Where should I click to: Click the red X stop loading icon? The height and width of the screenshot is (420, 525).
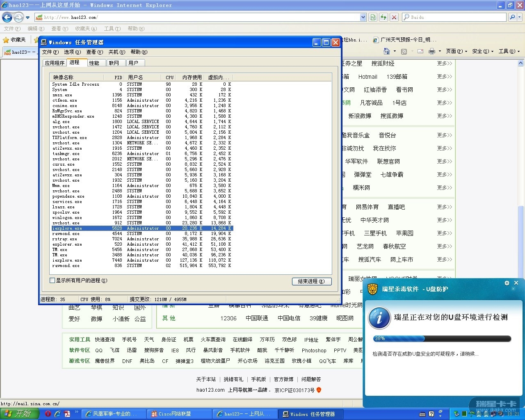pos(394,17)
